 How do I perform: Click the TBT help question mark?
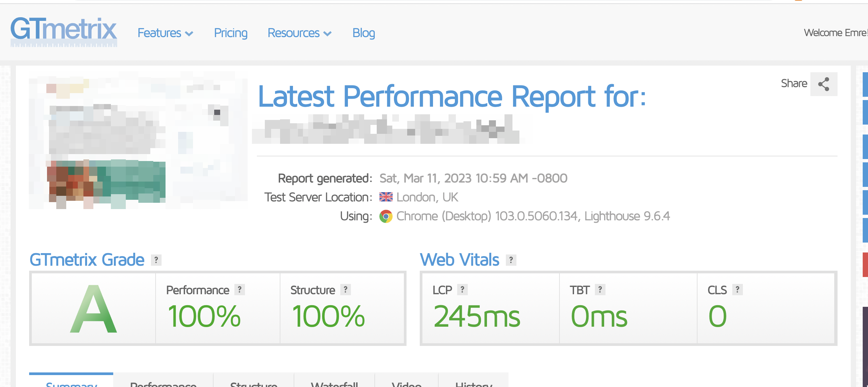[600, 290]
